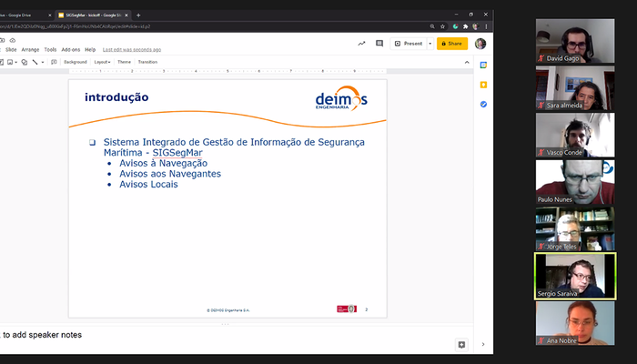The width and height of the screenshot is (637, 364).
Task: Click the add comment toolbar icon
Action: point(54,62)
